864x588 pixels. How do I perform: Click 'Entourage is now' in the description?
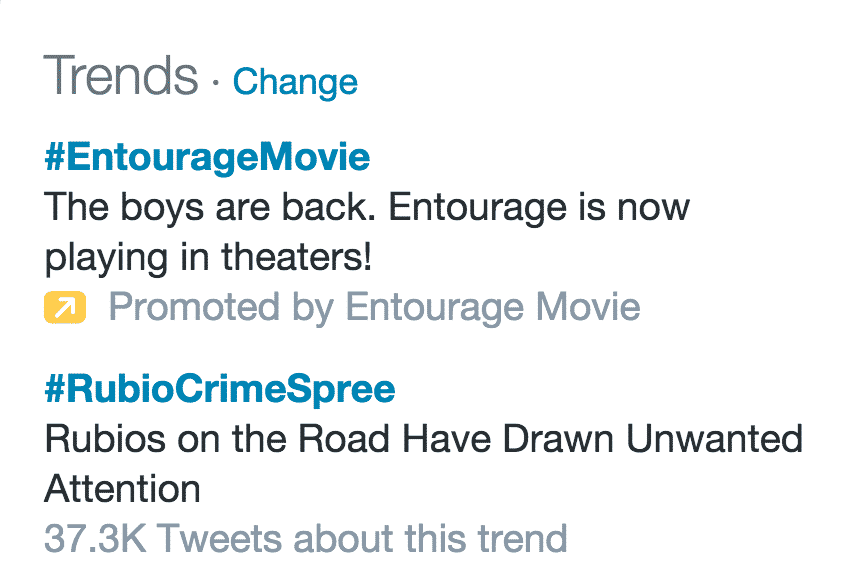pos(539,207)
